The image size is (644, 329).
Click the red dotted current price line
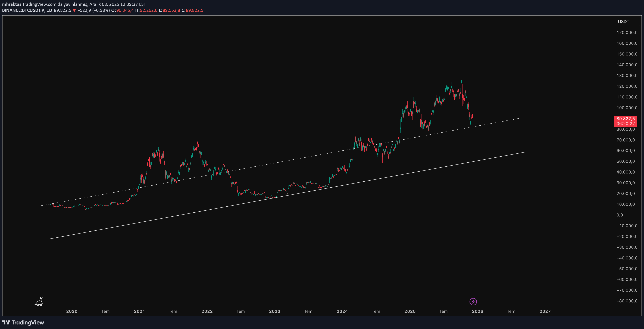click(x=250, y=119)
